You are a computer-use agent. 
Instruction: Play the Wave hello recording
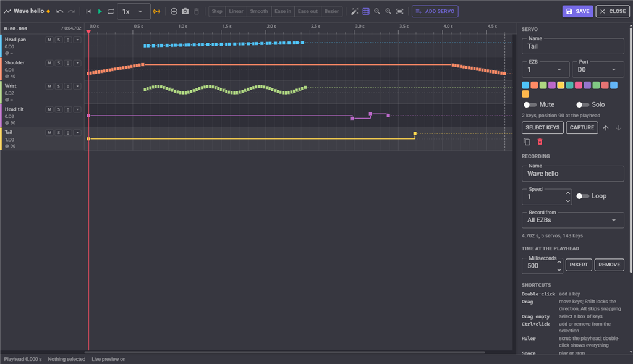(x=100, y=11)
